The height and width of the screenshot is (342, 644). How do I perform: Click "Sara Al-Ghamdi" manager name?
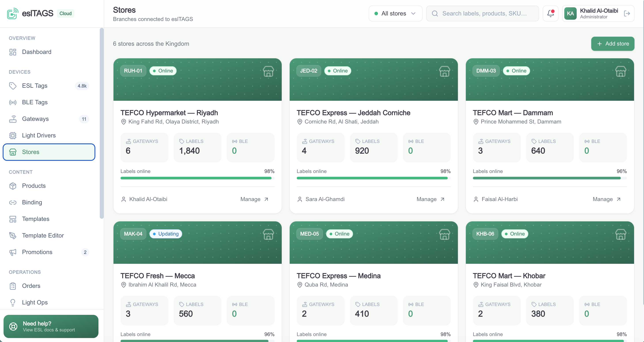coord(325,199)
